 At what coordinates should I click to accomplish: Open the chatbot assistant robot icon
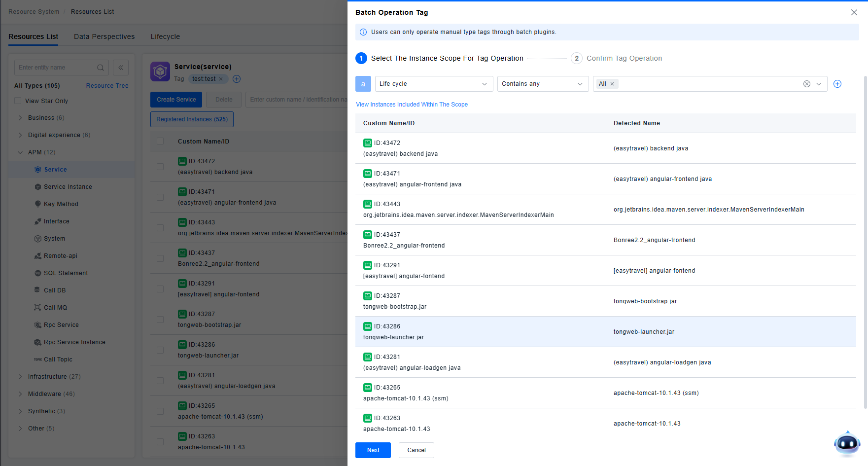point(846,443)
